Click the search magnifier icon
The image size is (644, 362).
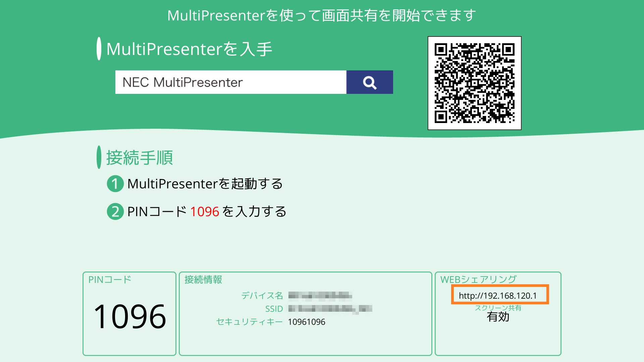click(x=369, y=82)
